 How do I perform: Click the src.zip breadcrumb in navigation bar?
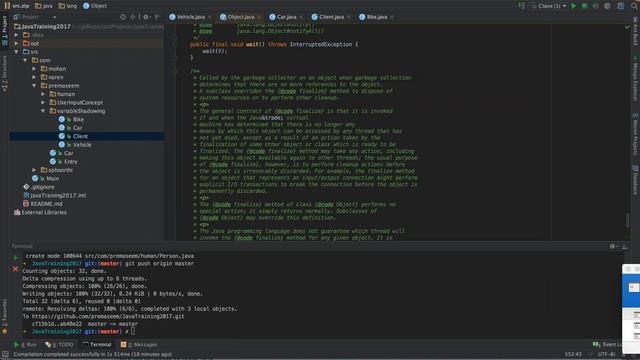pos(17,6)
